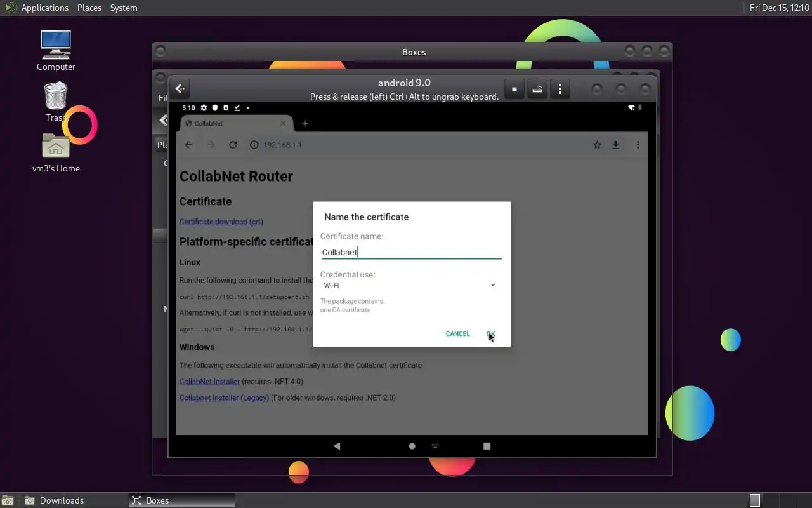Open the Boxes keyboard shortcuts button
This screenshot has height=508, width=812.
[x=537, y=90]
